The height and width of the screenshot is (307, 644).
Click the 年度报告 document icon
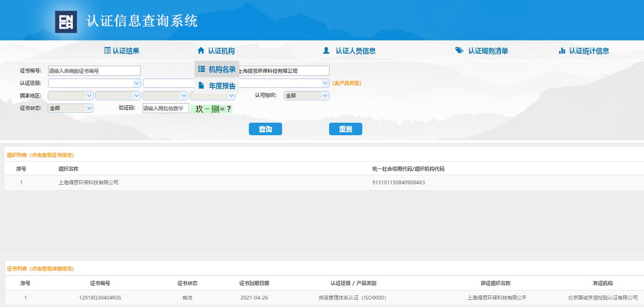(x=202, y=86)
